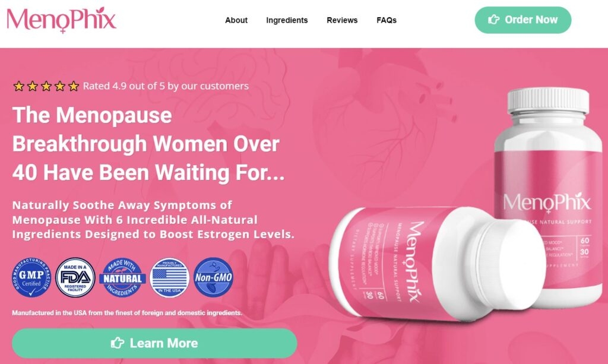Click the Order Now button
The width and height of the screenshot is (608, 364).
522,20
